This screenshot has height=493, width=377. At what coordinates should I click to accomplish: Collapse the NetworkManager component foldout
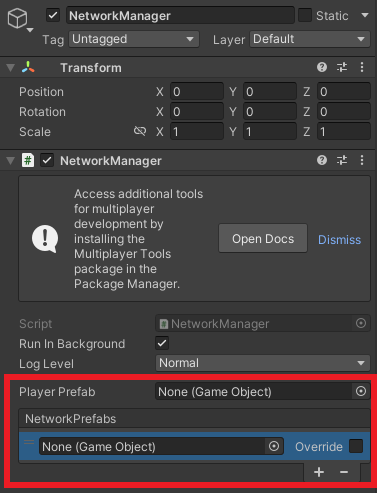(x=11, y=161)
